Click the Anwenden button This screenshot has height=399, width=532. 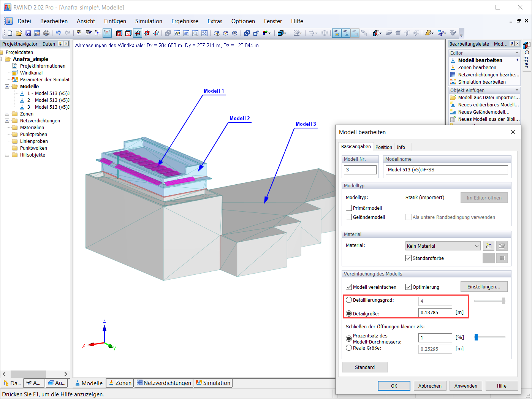(x=466, y=386)
